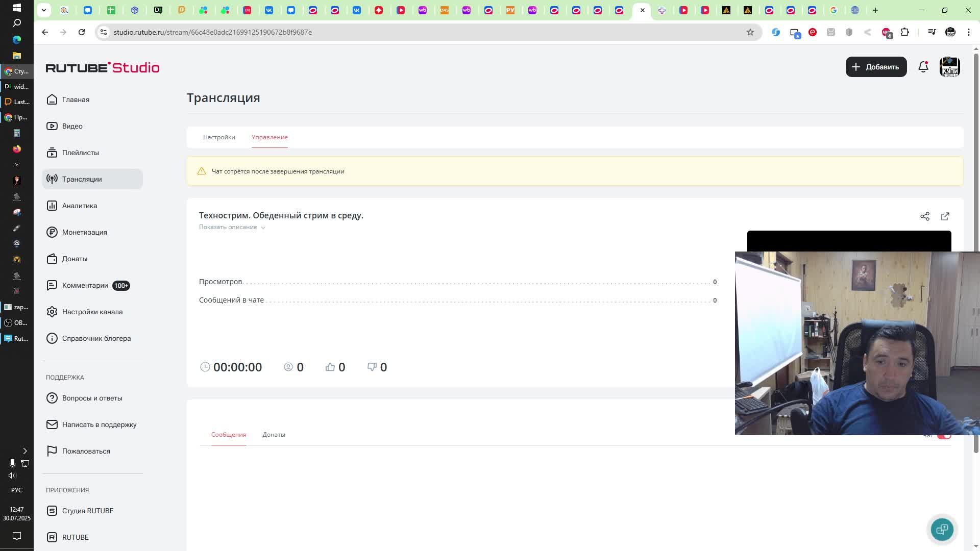Click the share stream icon
The image size is (980, 551).
click(924, 216)
